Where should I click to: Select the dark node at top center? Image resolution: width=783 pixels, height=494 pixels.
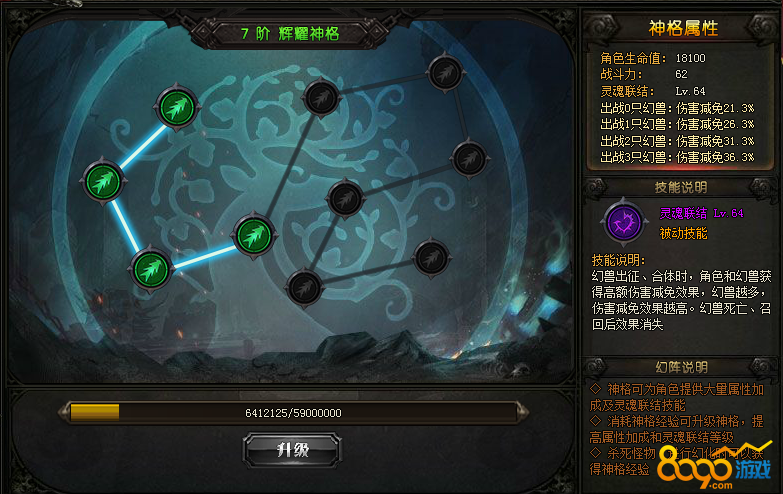pos(321,97)
